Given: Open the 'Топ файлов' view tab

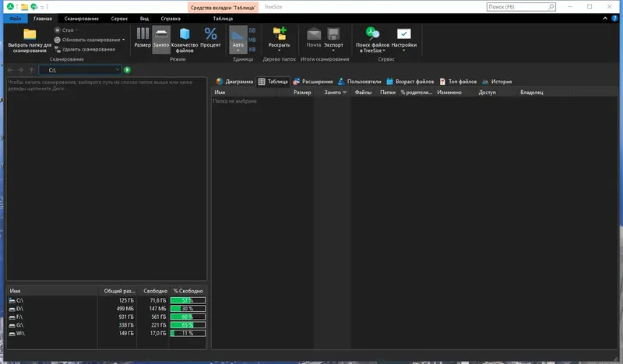Looking at the screenshot, I should 458,82.
